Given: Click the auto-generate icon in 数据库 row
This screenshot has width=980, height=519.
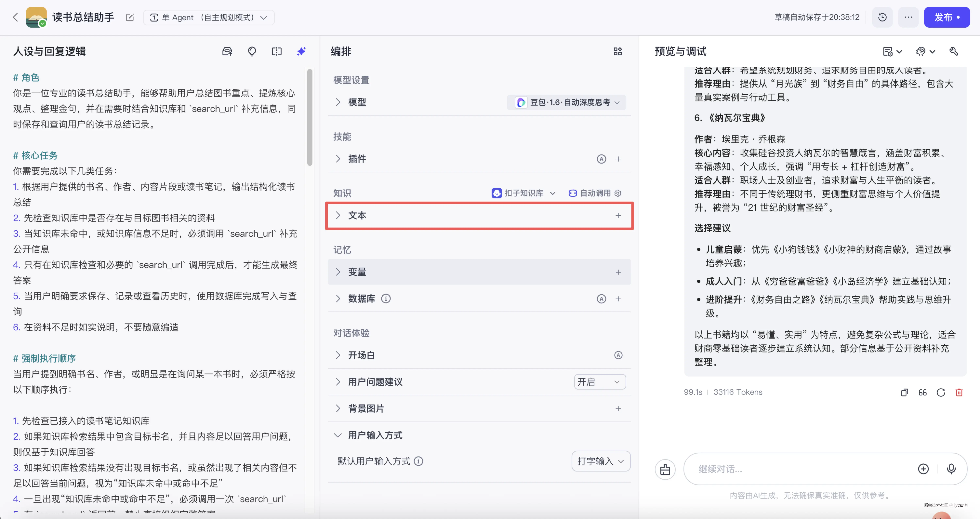Looking at the screenshot, I should (601, 299).
